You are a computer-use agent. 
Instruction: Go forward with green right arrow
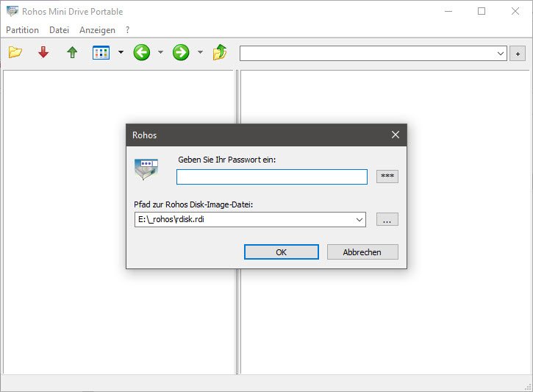click(181, 52)
